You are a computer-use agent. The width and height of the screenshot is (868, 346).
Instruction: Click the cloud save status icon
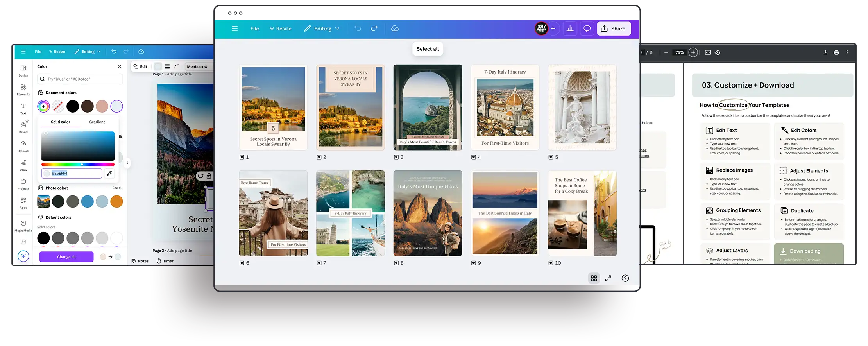click(x=395, y=29)
